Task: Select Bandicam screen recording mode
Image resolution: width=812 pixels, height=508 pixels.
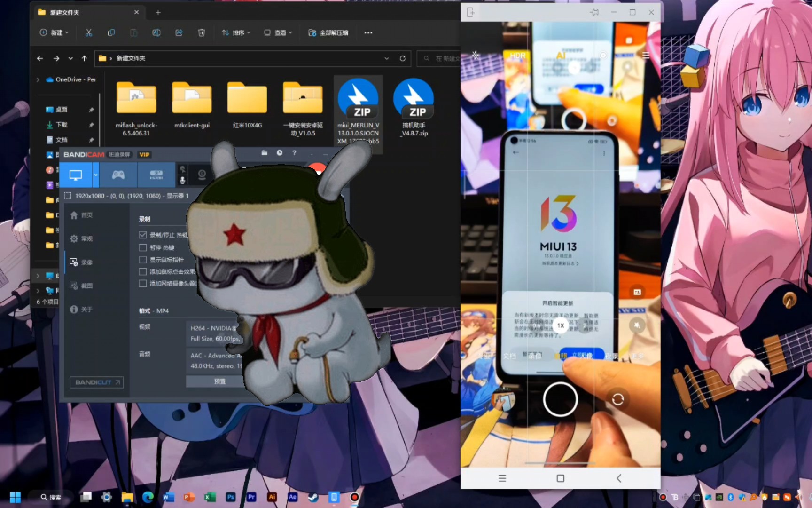Action: (76, 175)
